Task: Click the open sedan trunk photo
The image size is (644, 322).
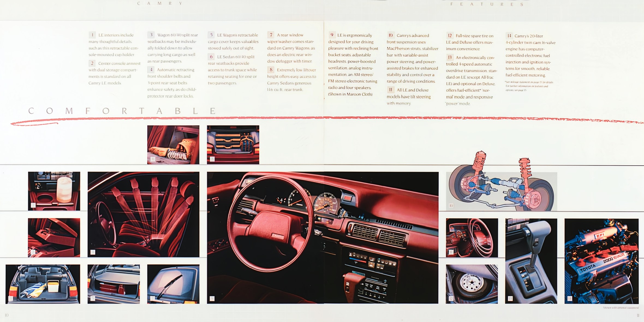Action: coord(233,145)
